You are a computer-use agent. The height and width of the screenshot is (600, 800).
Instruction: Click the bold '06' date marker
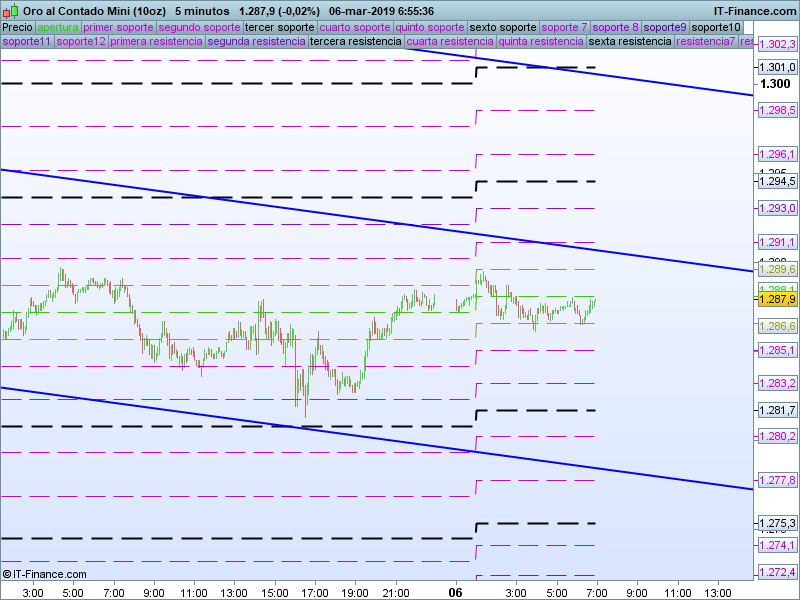[456, 592]
